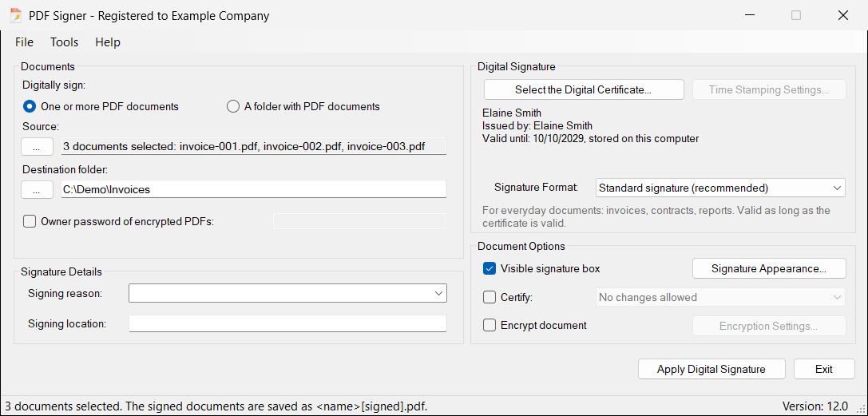Uncheck Visible signature box
The width and height of the screenshot is (868, 416).
click(x=489, y=269)
